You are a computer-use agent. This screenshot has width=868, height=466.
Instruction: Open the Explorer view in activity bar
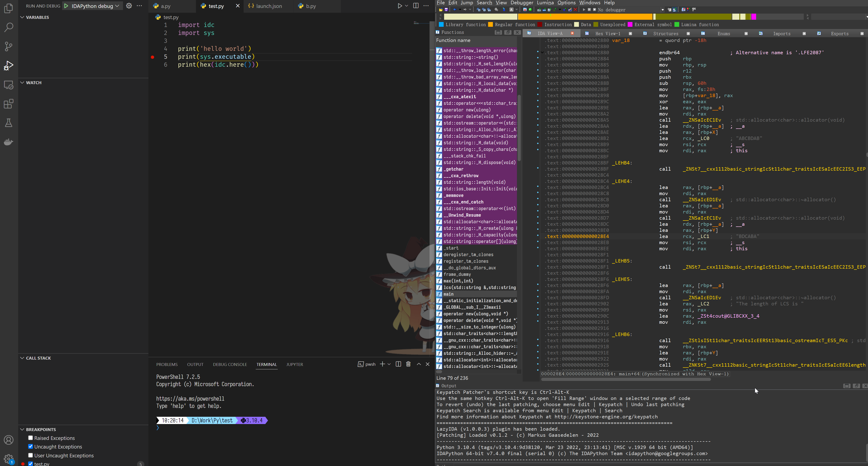click(x=9, y=8)
